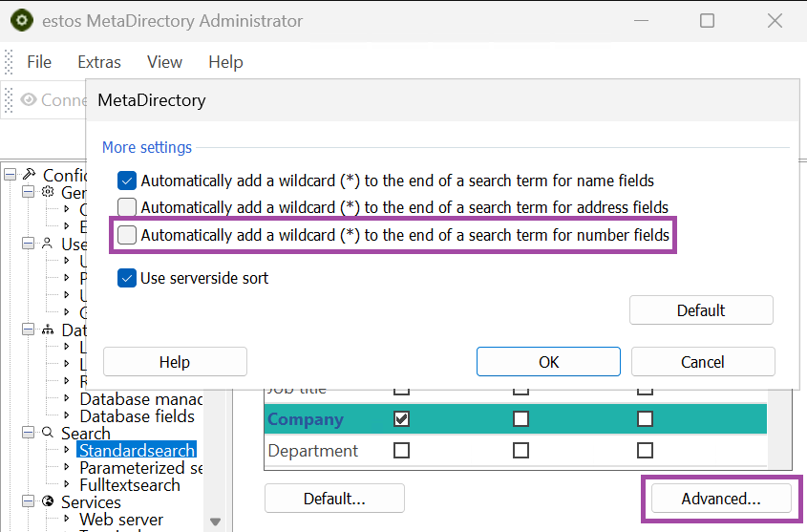This screenshot has width=807, height=532.
Task: Click the Services globe icon in the tree
Action: coord(48,501)
